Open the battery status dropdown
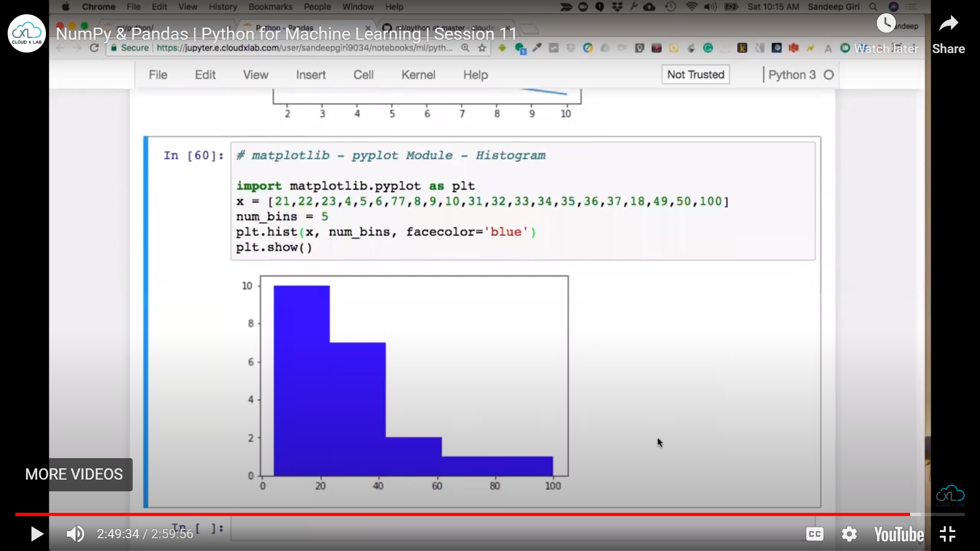 click(731, 7)
